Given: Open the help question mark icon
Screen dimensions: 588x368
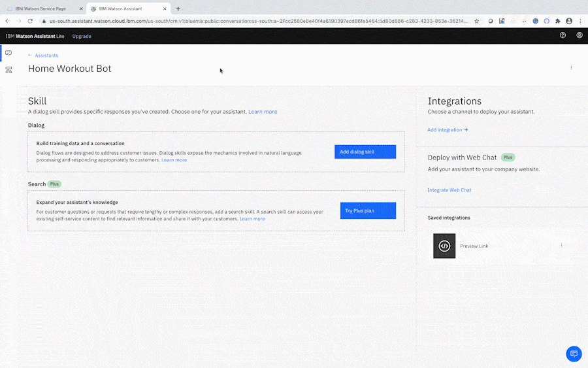Looking at the screenshot, I should (563, 35).
